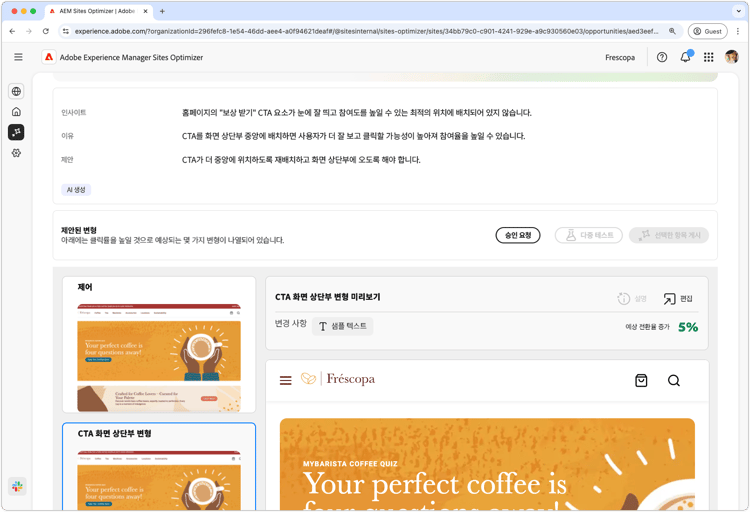Open the app switcher grid
Viewport: 750px width, 512px height.
point(708,57)
